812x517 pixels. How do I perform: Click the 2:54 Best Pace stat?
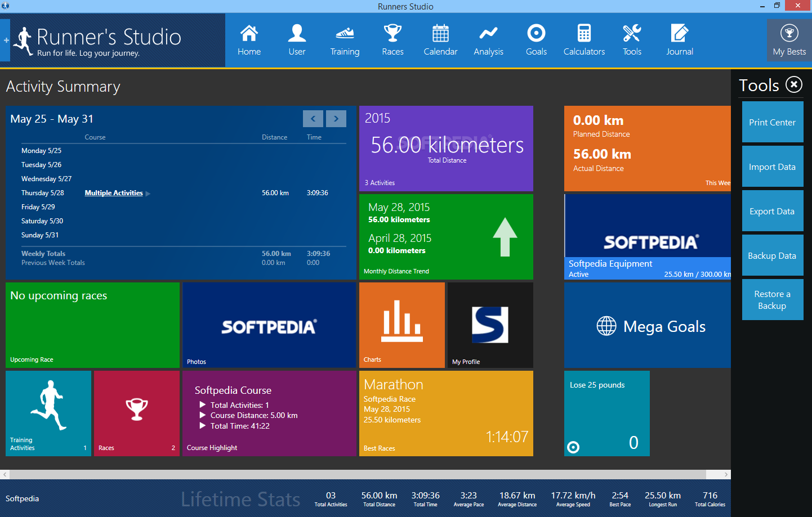click(620, 499)
